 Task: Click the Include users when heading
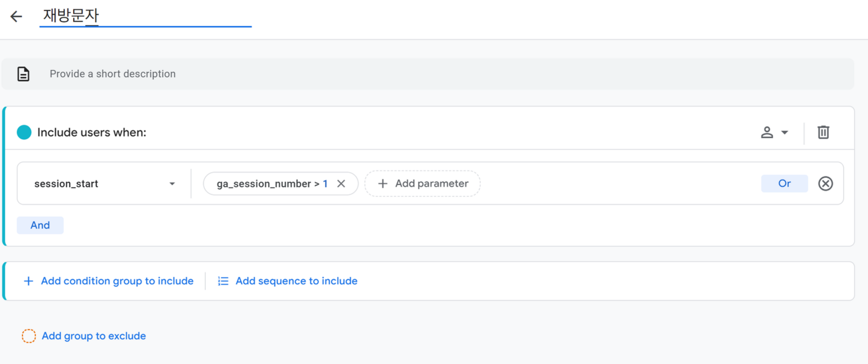pos(92,132)
